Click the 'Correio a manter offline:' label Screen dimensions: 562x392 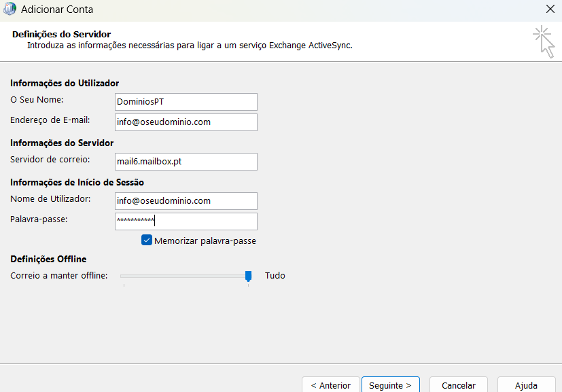point(59,276)
